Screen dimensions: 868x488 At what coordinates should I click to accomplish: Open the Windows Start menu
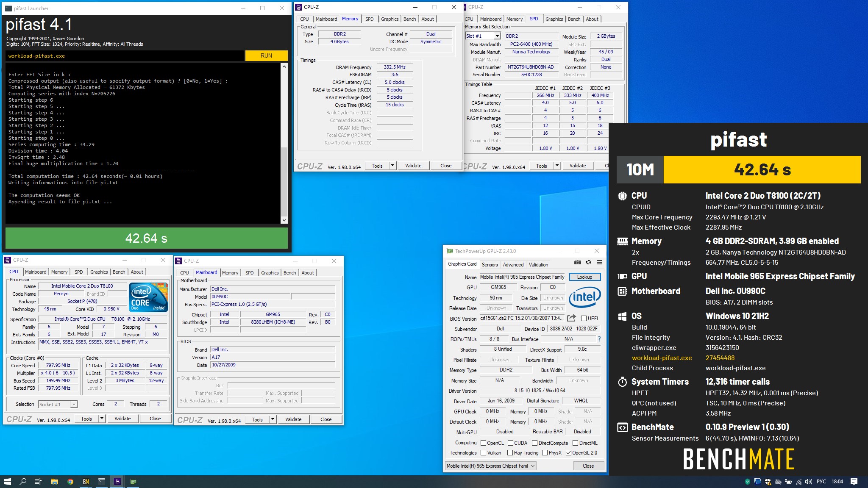7,482
